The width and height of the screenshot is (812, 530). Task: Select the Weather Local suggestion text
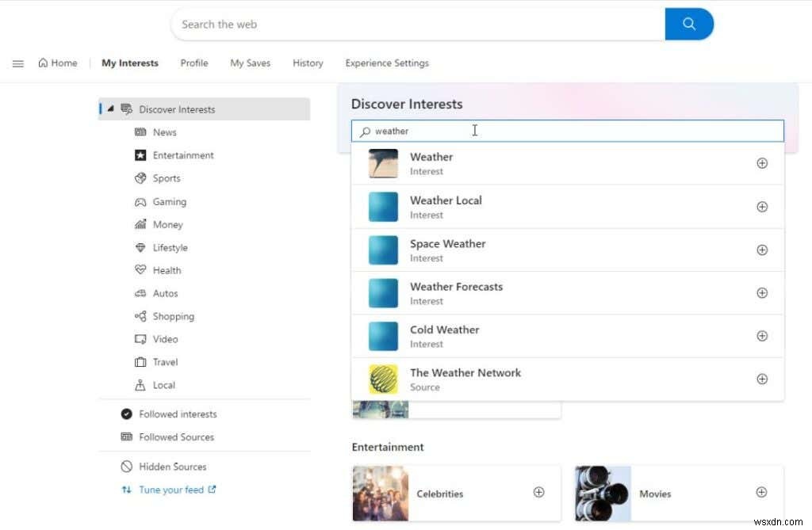point(446,200)
